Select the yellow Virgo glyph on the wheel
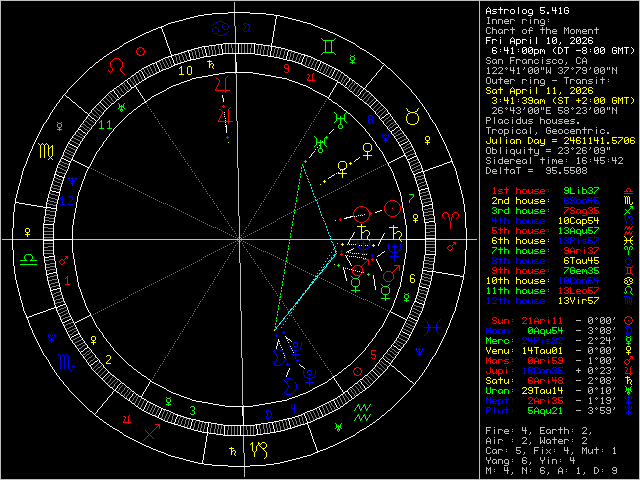The image size is (640, 480). pyautogui.click(x=46, y=152)
